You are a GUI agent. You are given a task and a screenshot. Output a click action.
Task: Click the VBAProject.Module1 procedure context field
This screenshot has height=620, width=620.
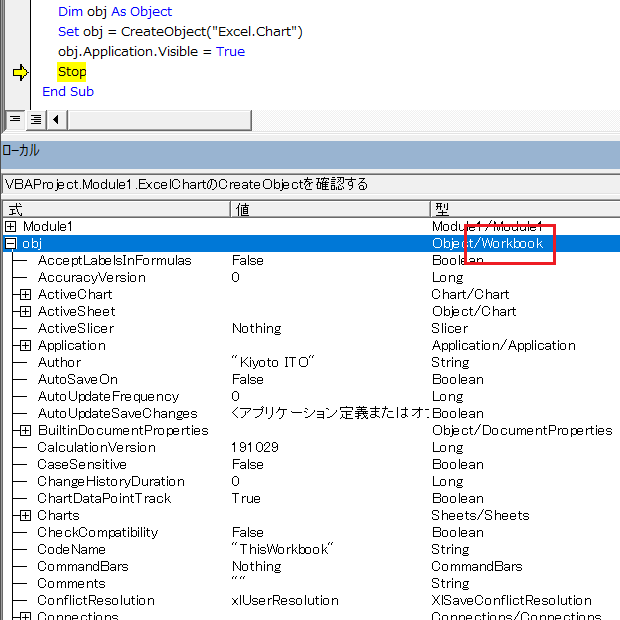(x=312, y=184)
